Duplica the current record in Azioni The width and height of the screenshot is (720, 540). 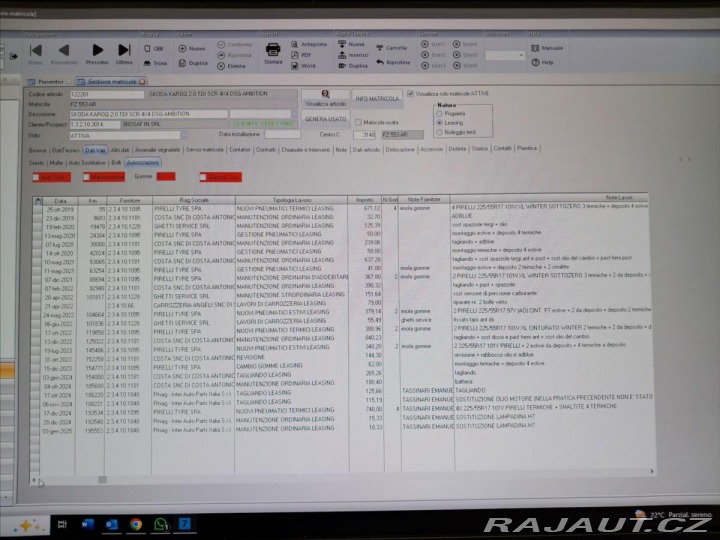(x=193, y=63)
